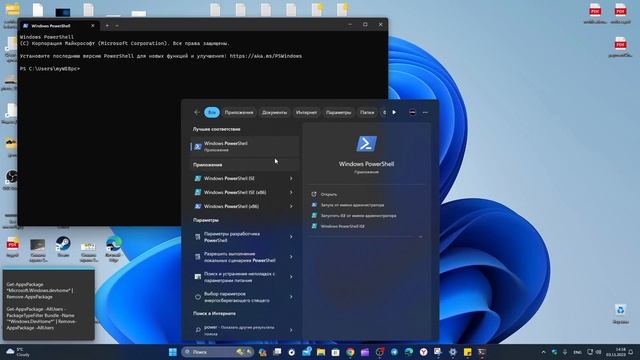
Task: Expand chevron for 'power' web search
Action: pos(291,330)
